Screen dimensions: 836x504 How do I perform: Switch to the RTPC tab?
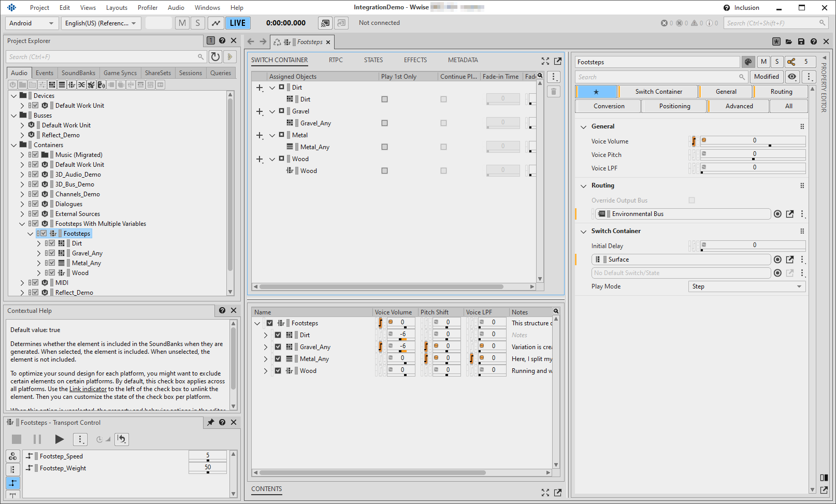[x=336, y=60]
